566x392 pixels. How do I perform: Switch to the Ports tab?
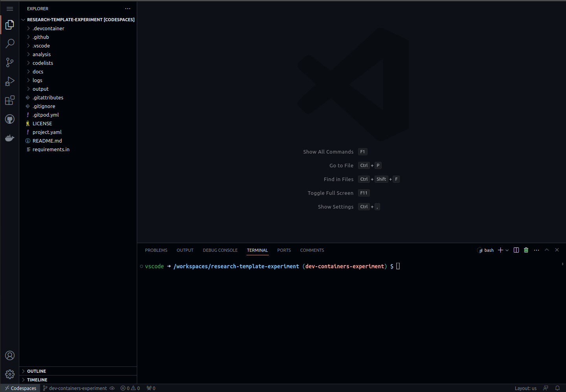[x=284, y=250]
